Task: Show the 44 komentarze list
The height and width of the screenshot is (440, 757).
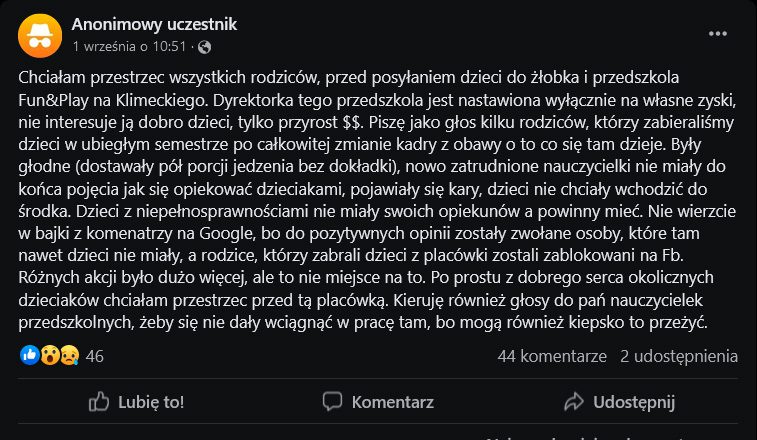Action: pyautogui.click(x=552, y=356)
